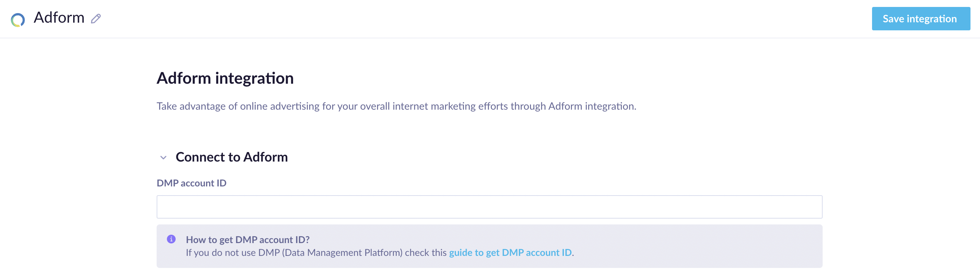Image resolution: width=980 pixels, height=280 pixels.
Task: Click the DMP account ID label
Action: [191, 183]
